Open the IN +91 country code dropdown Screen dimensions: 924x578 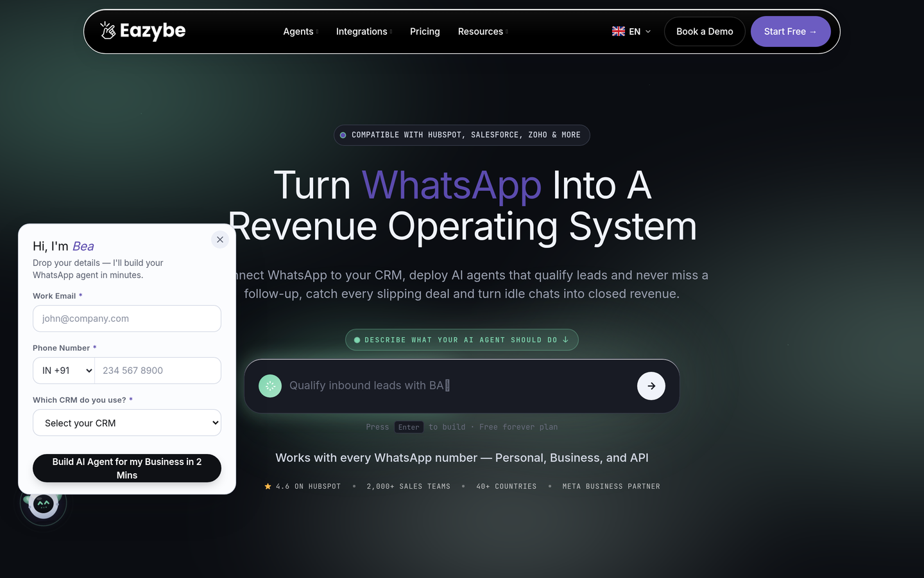point(64,371)
